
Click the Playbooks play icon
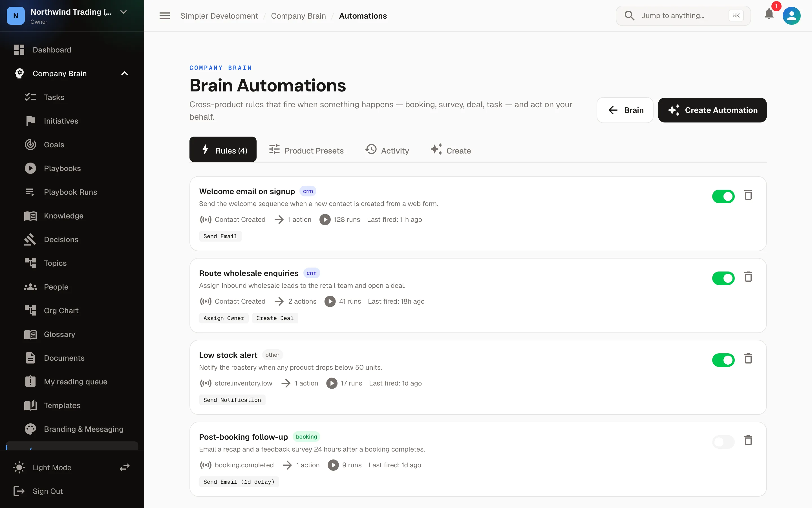[30, 168]
